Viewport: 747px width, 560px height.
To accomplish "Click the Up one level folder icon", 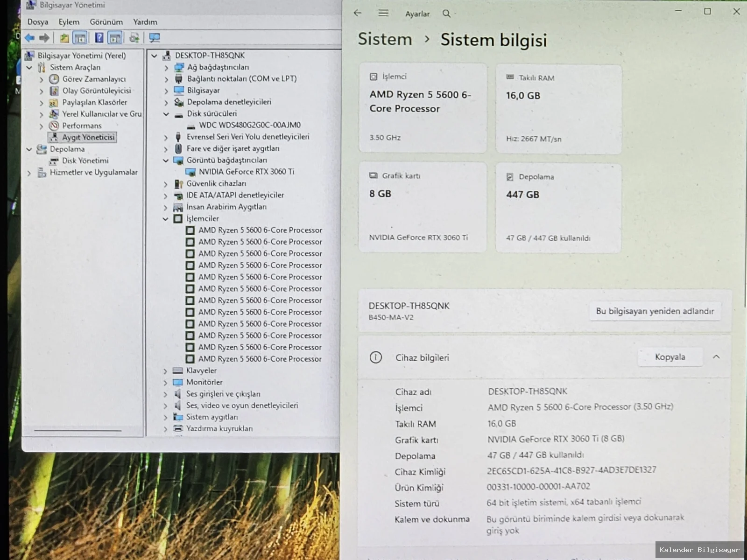I will [64, 38].
